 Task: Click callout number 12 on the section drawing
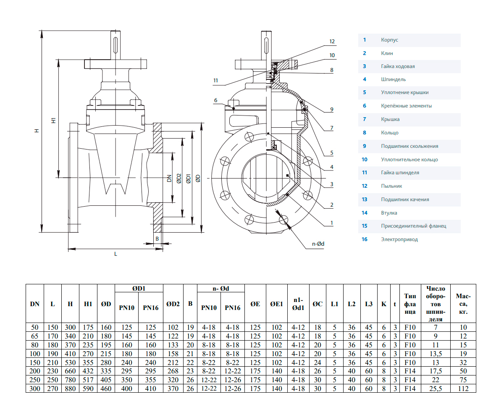[x=332, y=42]
